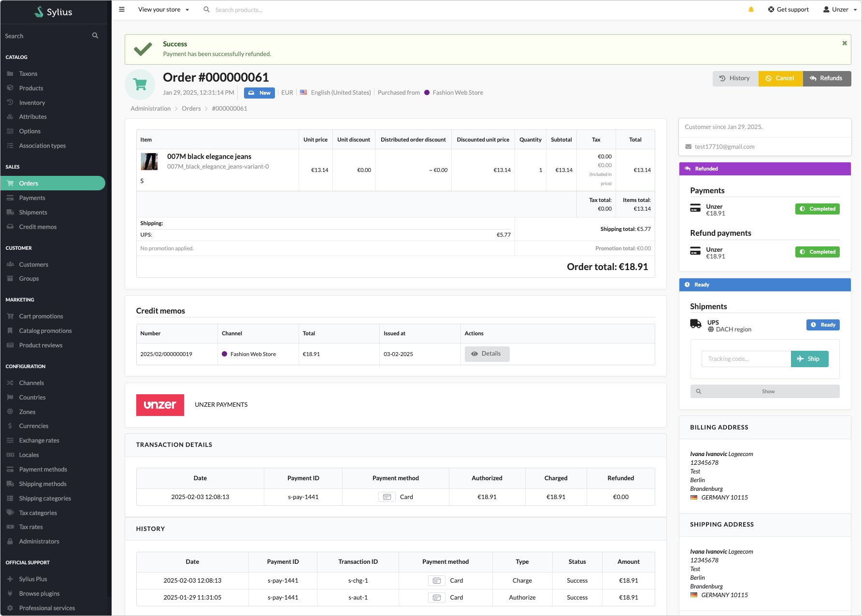Click transaction ID s-chg-1

tap(358, 581)
